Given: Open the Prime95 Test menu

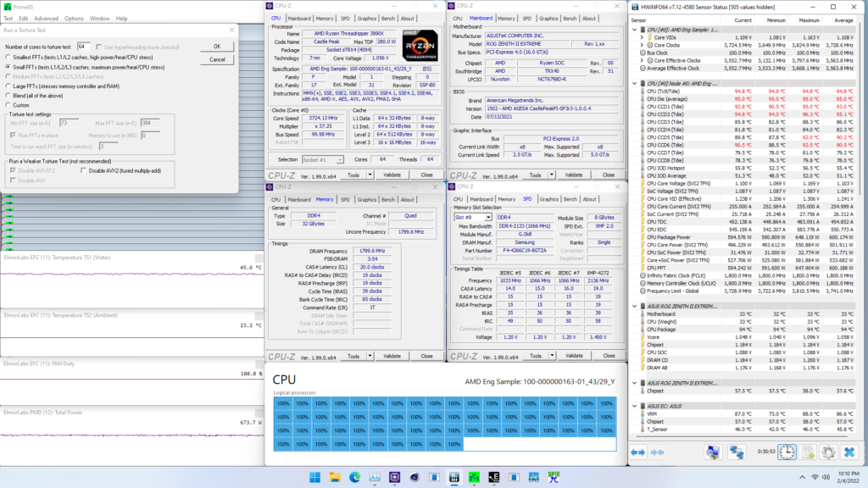Looking at the screenshot, I should (x=8, y=19).
